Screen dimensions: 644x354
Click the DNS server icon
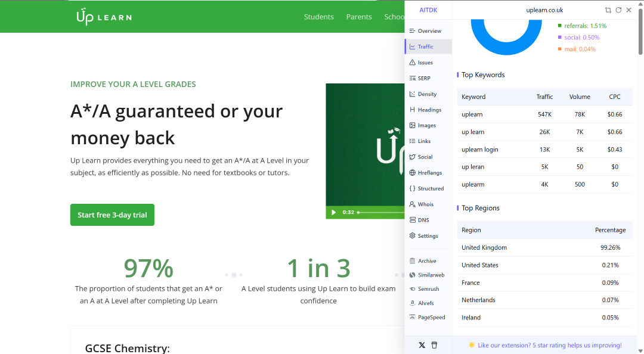pos(413,220)
